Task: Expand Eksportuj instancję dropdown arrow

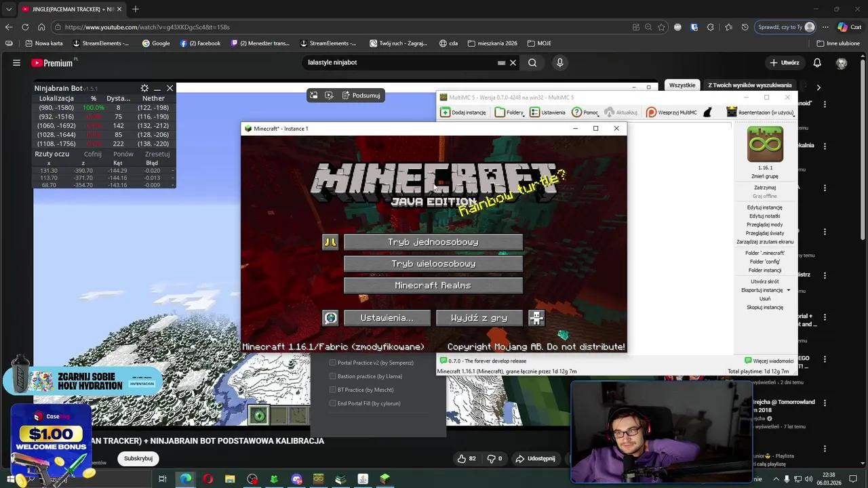Action: [788, 290]
